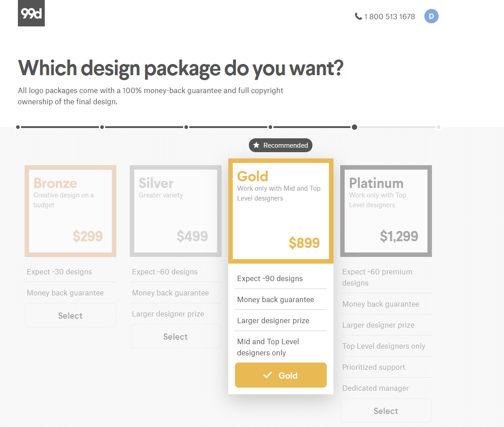Click the 99d logo

pyautogui.click(x=31, y=13)
